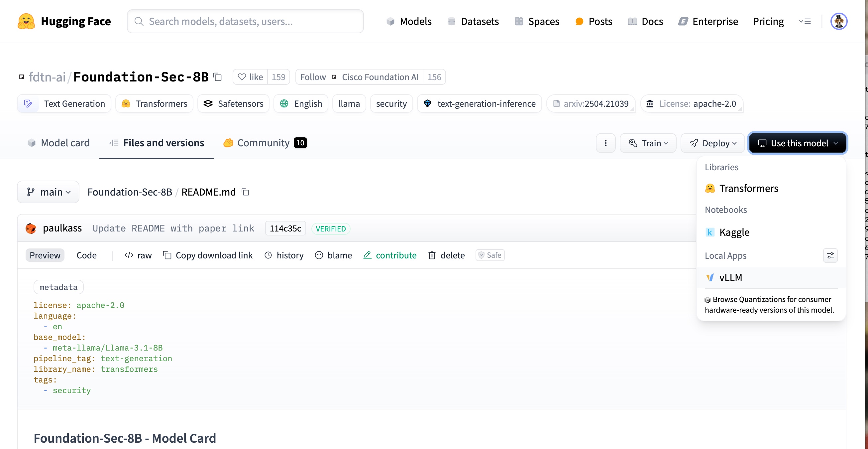Click the VERIFIED badge
Screen dimensions: 868x449
pos(331,229)
